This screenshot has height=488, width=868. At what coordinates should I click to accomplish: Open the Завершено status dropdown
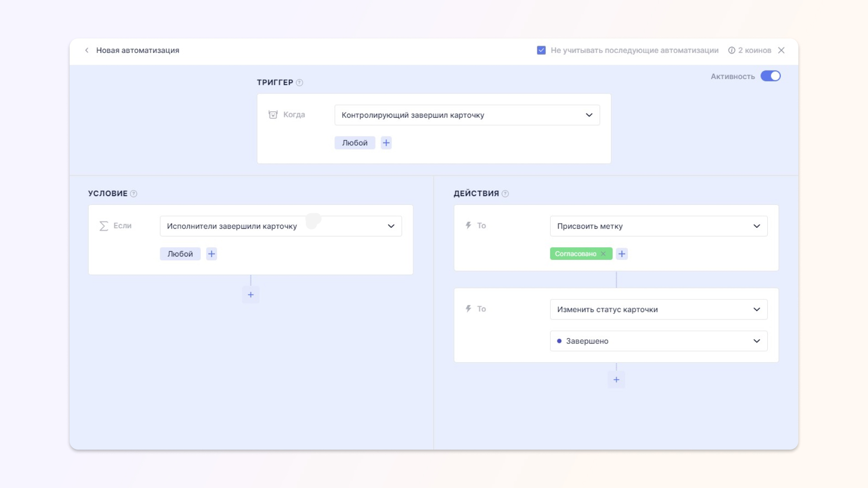point(658,341)
